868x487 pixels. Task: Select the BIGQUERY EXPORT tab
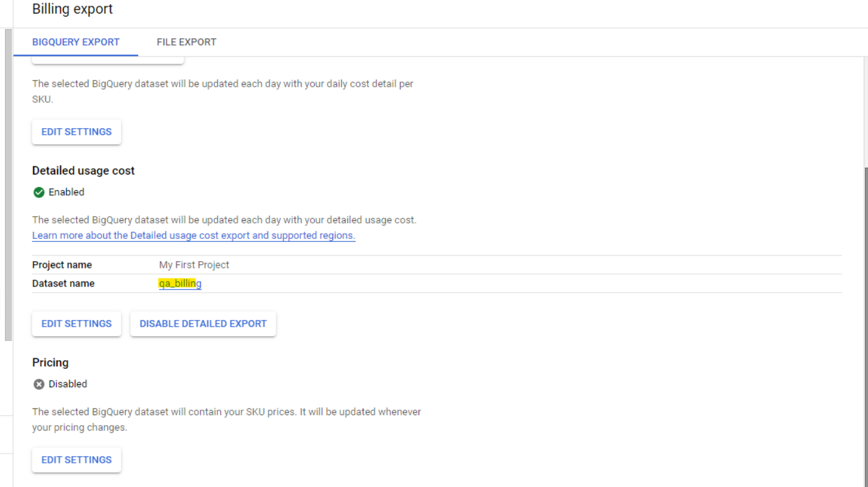coord(76,42)
